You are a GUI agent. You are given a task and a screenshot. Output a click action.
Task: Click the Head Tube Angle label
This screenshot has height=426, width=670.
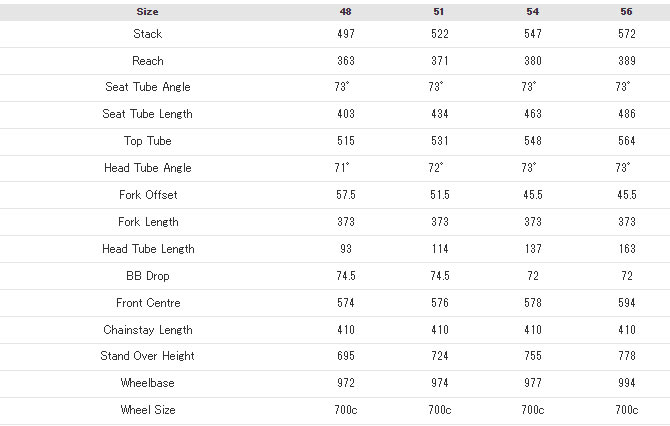[x=148, y=168]
